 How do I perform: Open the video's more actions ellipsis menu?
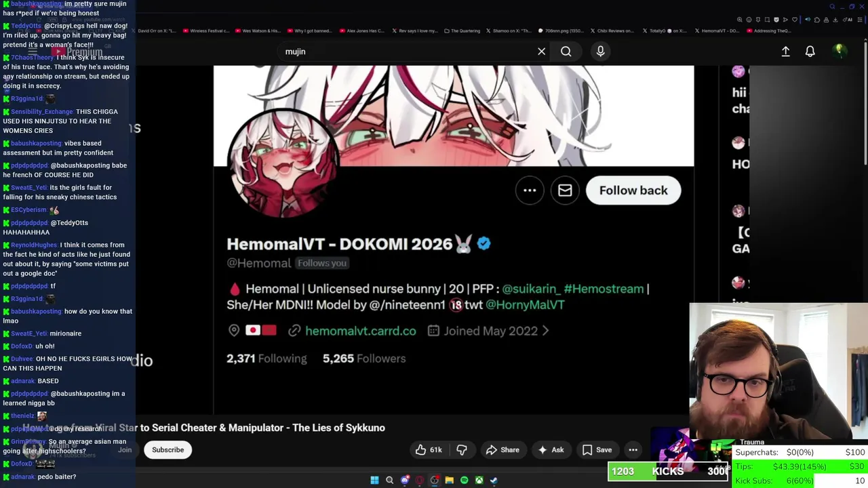click(x=633, y=450)
